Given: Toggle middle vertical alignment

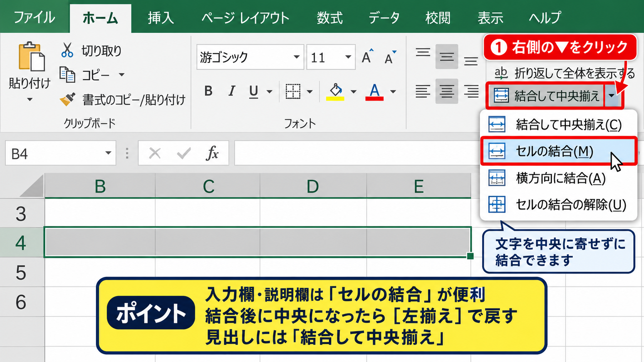Looking at the screenshot, I should 447,57.
